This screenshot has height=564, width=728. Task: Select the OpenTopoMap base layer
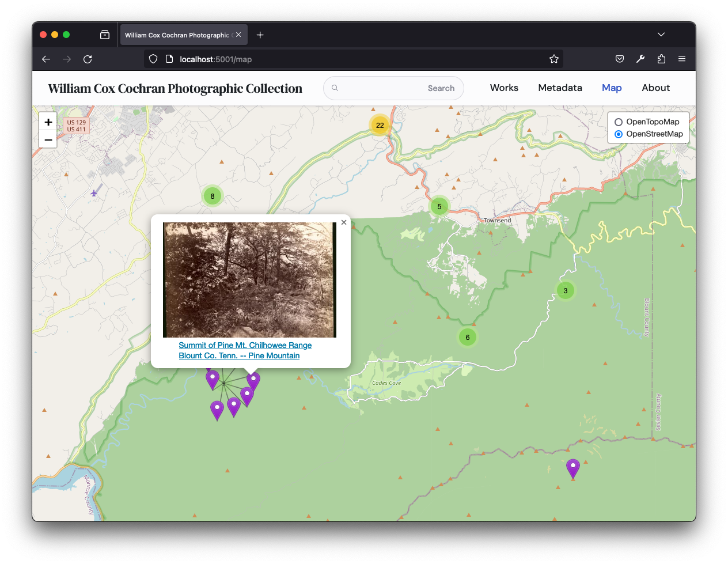click(x=619, y=122)
